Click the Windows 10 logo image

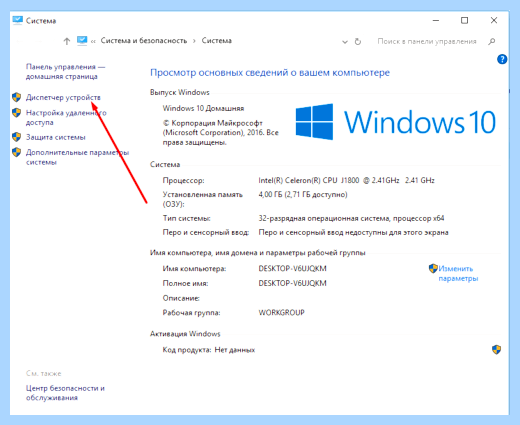(396, 122)
